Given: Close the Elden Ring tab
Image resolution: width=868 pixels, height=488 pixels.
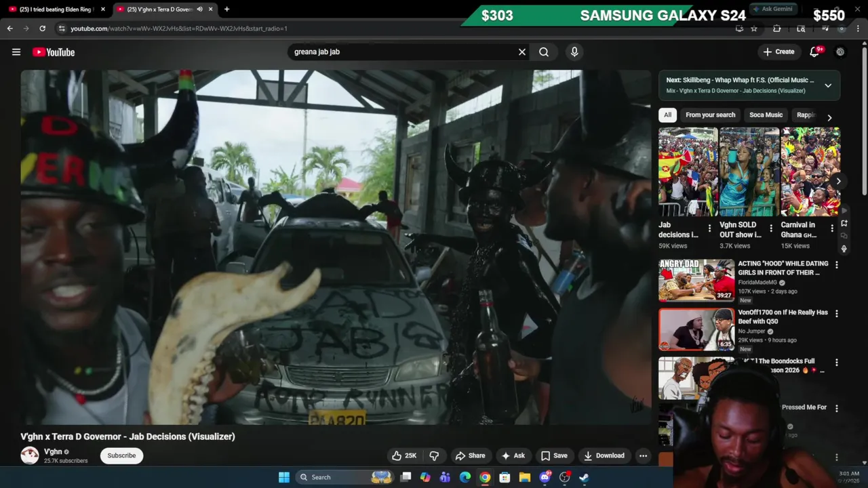Looking at the screenshot, I should [x=103, y=9].
